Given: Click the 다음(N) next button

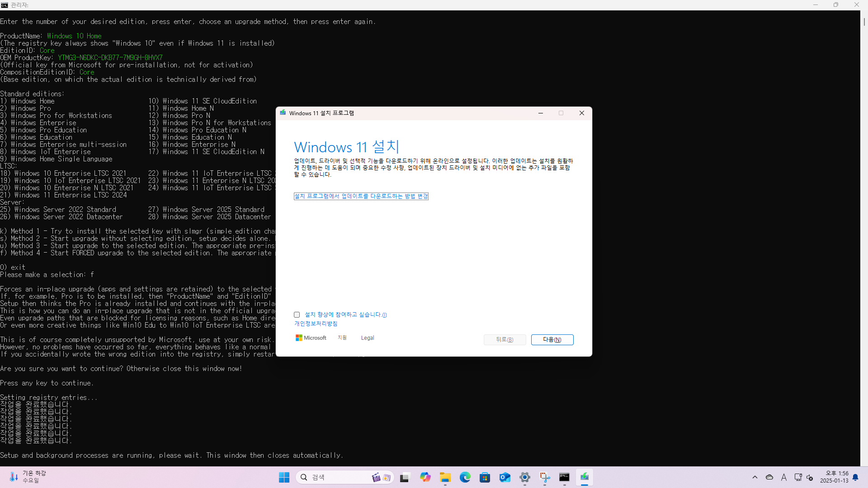Looking at the screenshot, I should (552, 340).
